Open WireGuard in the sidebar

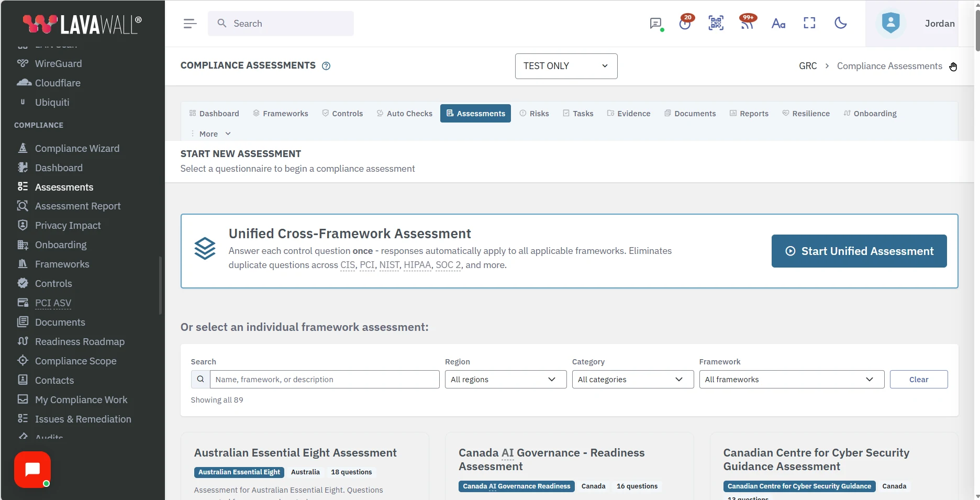click(58, 63)
